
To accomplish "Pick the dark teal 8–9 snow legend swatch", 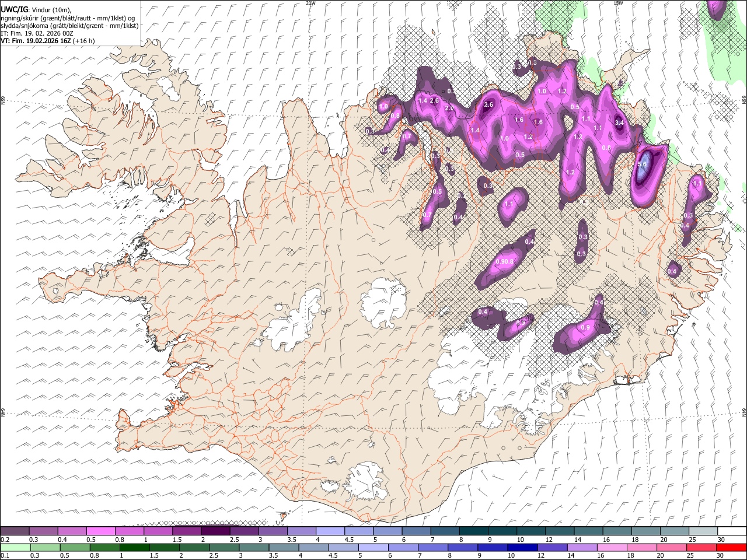I will (x=473, y=531).
